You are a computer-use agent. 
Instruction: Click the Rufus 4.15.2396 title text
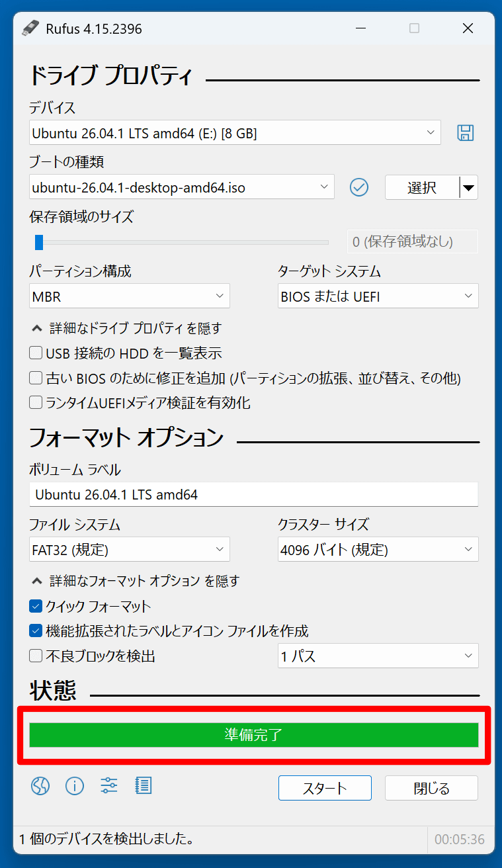[x=94, y=29]
